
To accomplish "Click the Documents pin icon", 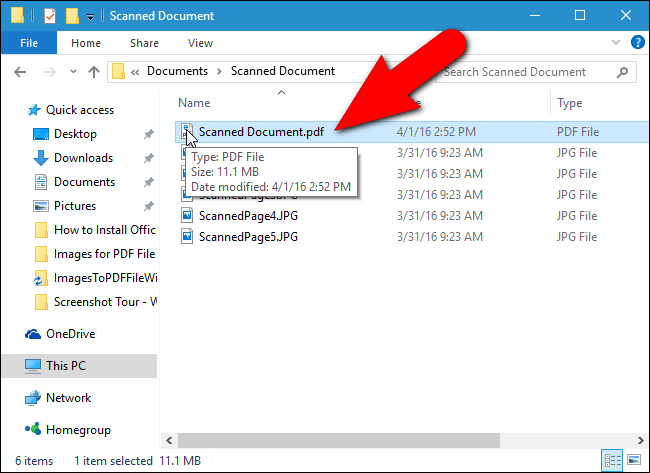I will (x=148, y=182).
